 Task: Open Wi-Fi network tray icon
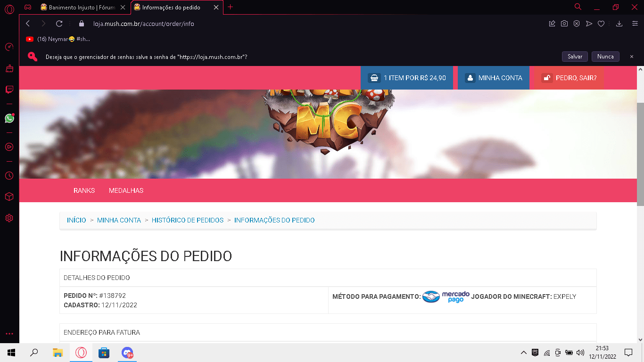pos(547,353)
